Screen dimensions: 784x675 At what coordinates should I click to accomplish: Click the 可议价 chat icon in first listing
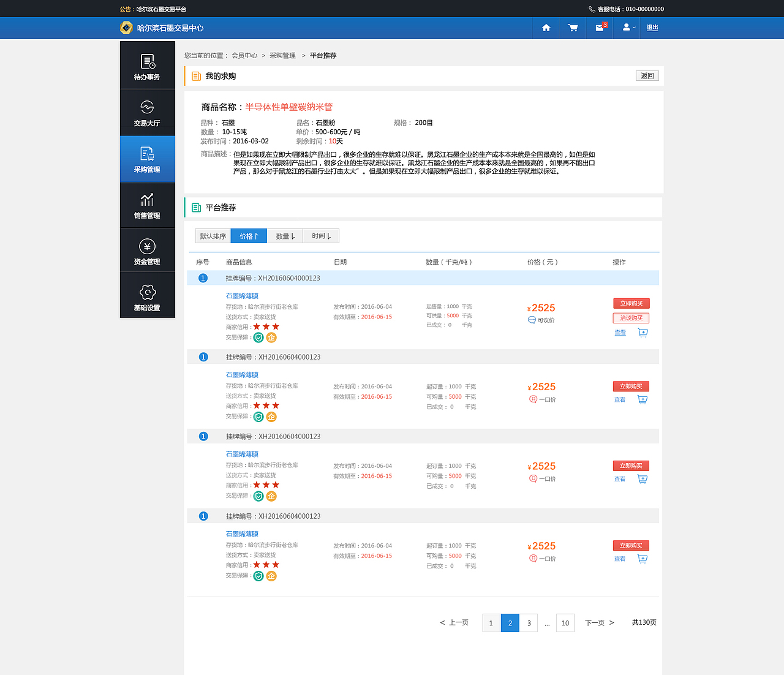(532, 320)
